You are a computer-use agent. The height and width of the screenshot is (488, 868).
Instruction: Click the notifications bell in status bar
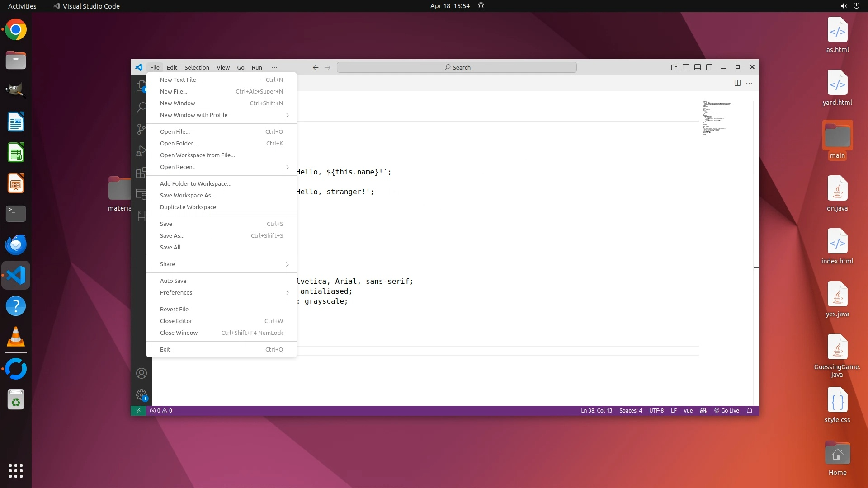point(750,411)
